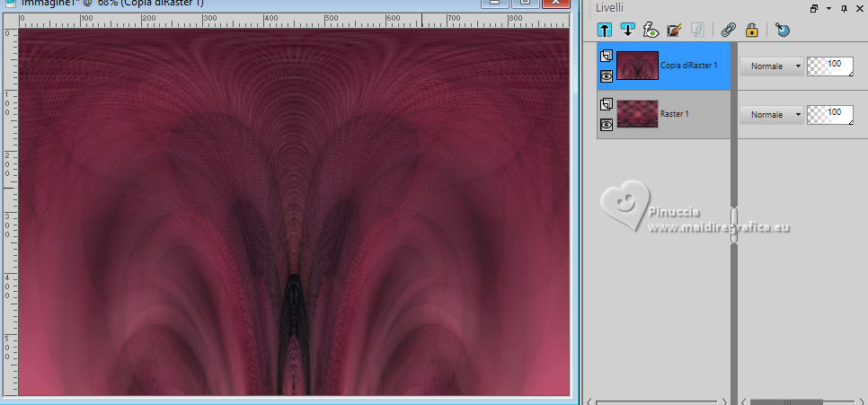Hide the Raster 1 layer
Viewport: 868px width, 405px height.
(607, 125)
